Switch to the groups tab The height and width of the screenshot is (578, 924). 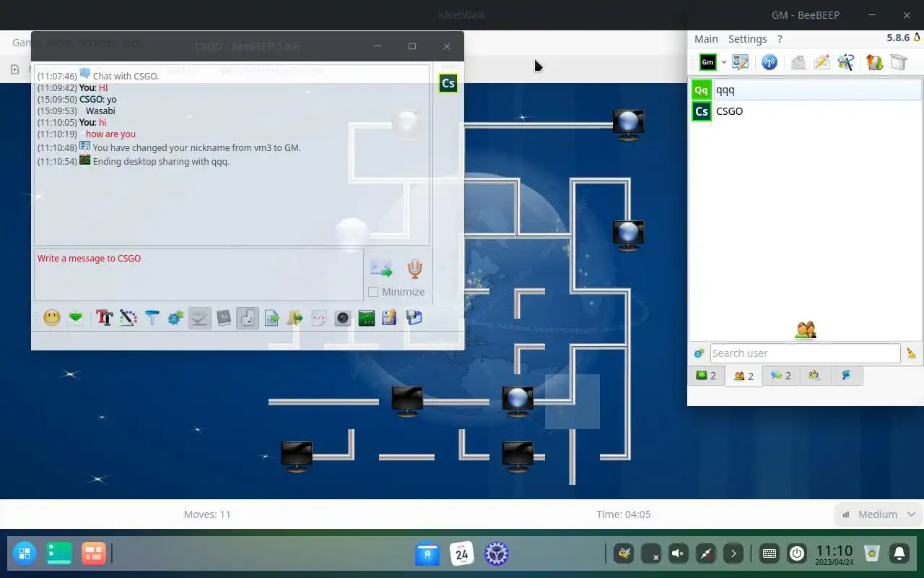(x=815, y=376)
